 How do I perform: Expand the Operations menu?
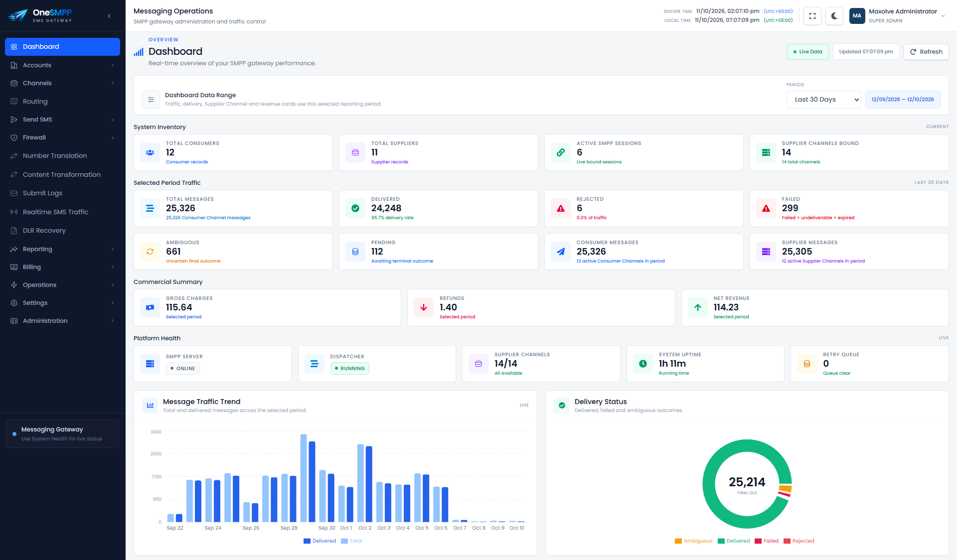62,285
